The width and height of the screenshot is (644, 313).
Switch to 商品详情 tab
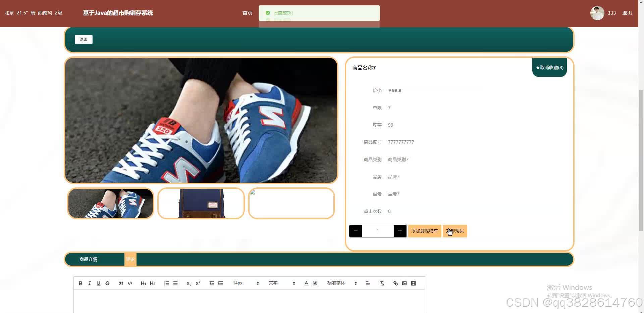point(88,259)
